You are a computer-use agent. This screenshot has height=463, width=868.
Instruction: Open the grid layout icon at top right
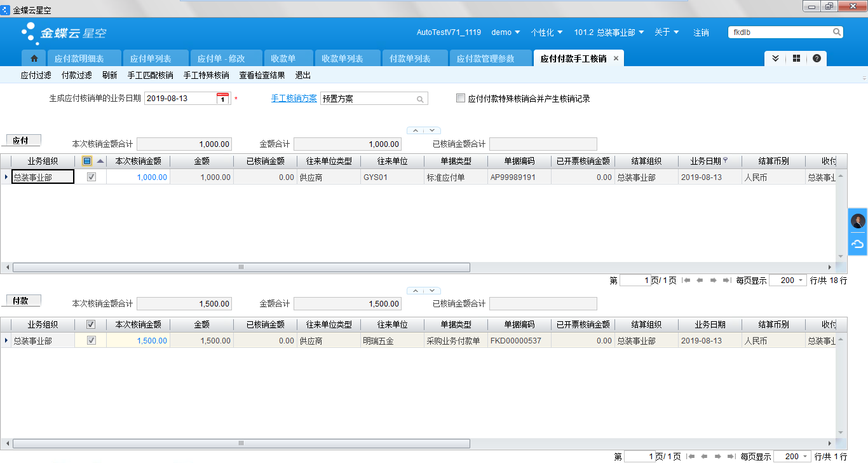pyautogui.click(x=796, y=59)
